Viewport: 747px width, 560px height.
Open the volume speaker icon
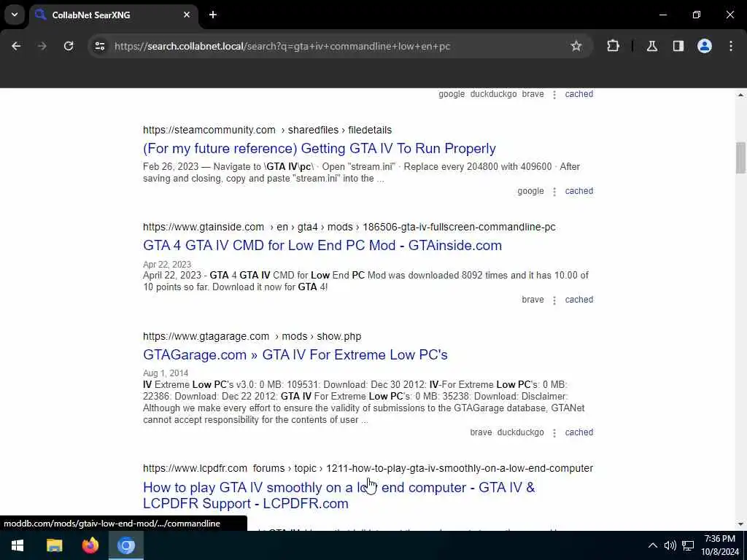(670, 545)
